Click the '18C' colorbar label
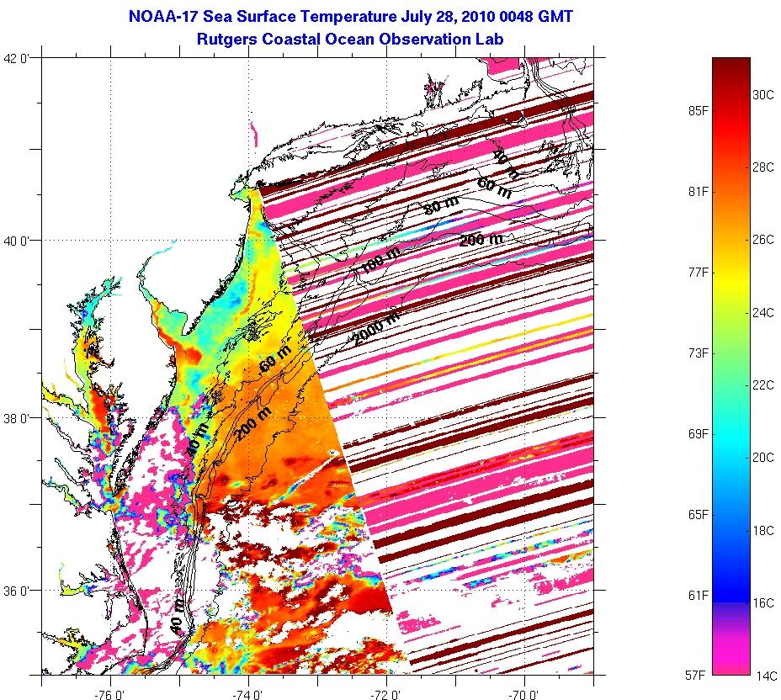781x700 pixels. tap(763, 530)
